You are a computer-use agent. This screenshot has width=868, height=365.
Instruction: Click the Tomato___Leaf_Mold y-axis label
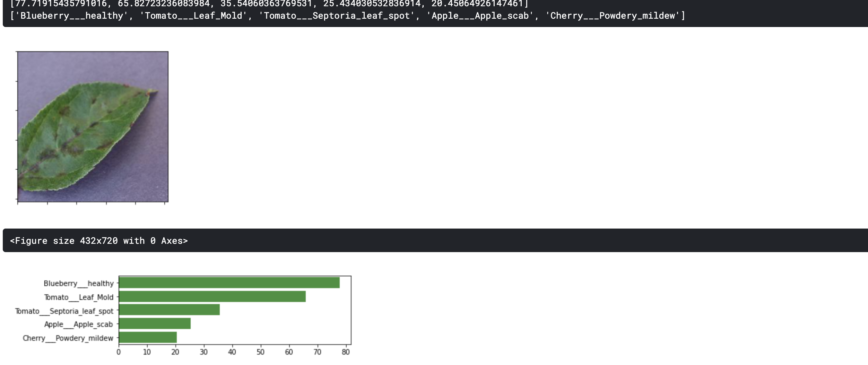point(79,297)
